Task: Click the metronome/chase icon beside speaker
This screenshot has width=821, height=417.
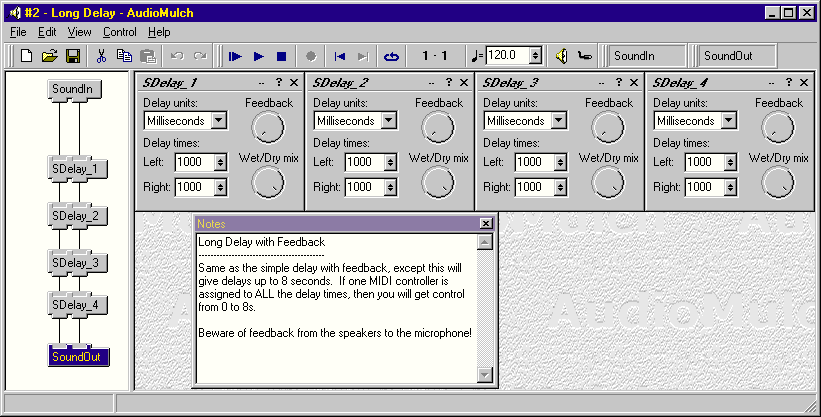Action: click(x=585, y=56)
